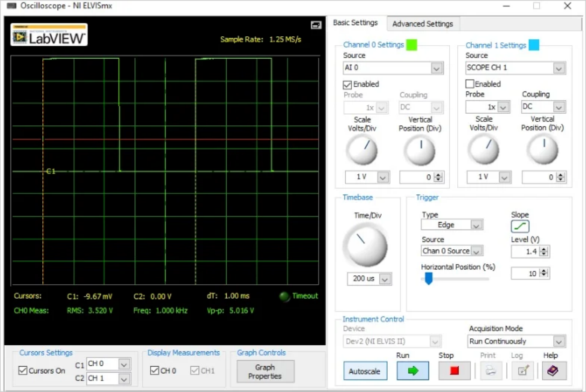Viewport: 586px width, 392px height.
Task: Click the LabVIEW logo
Action: click(x=49, y=35)
